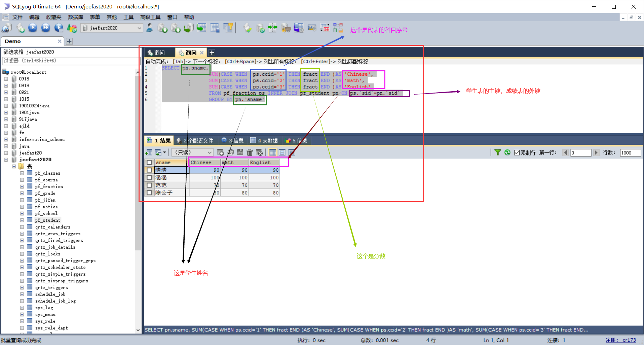Edit the 行数 rows count field
Viewport: 644px width, 345px height.
click(x=631, y=152)
